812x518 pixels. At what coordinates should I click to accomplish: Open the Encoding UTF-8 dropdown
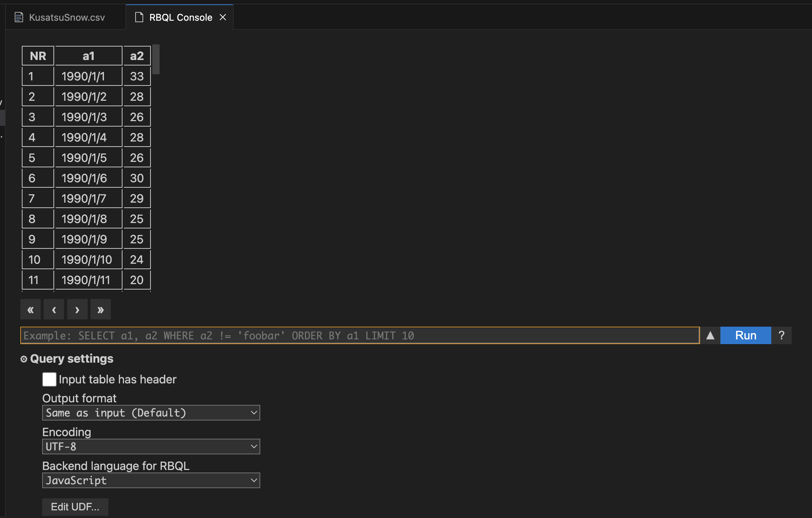coord(151,447)
